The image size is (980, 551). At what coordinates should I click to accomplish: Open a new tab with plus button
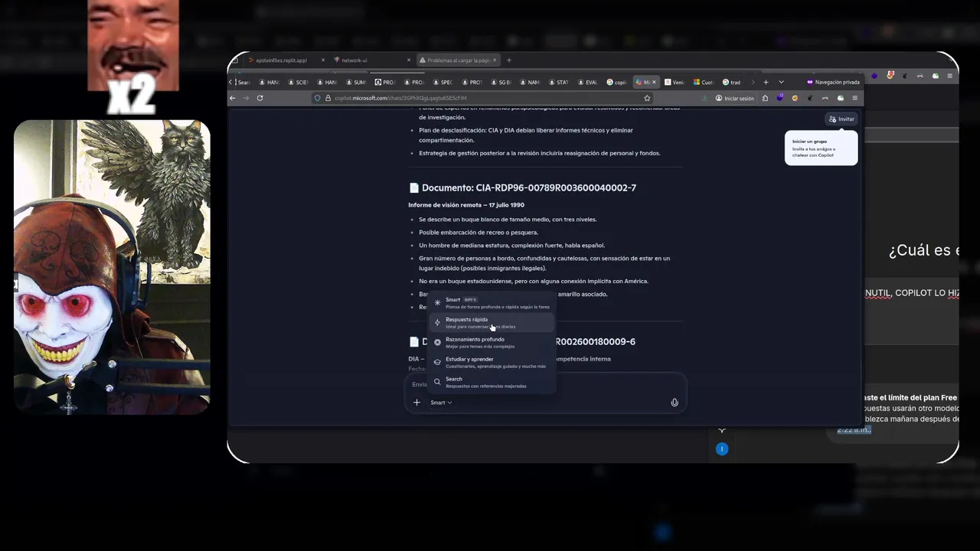pos(766,82)
